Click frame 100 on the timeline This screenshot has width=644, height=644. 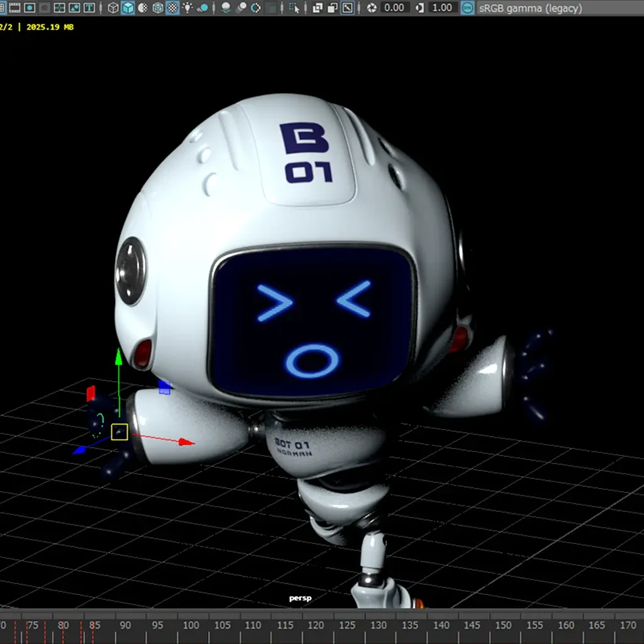tap(191, 625)
